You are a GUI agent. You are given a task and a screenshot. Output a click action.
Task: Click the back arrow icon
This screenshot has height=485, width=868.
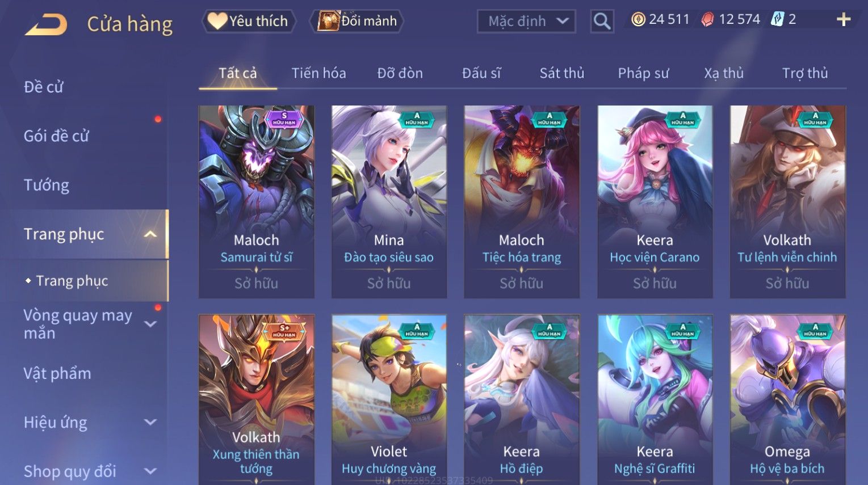click(x=46, y=24)
